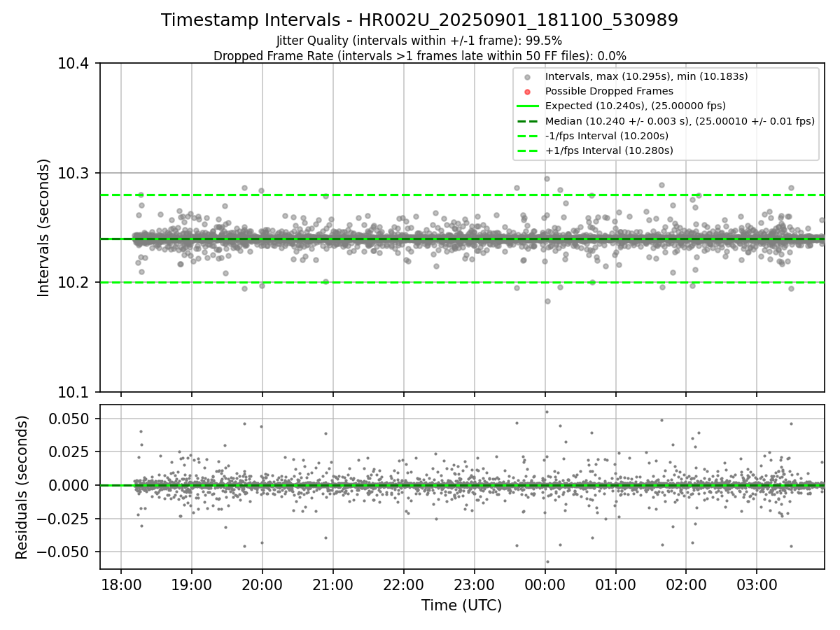Click the 'Time (UTC)' x-axis label

(461, 605)
